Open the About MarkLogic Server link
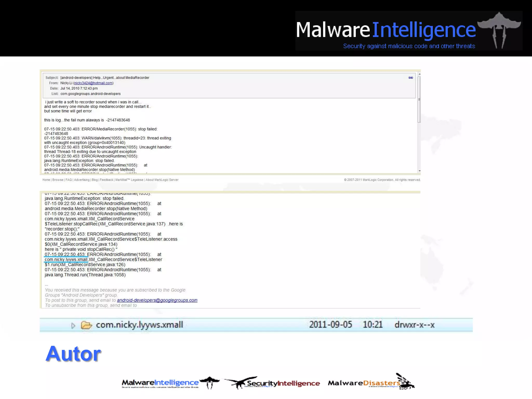Viewport: 532px width, 399px height. tap(162, 180)
